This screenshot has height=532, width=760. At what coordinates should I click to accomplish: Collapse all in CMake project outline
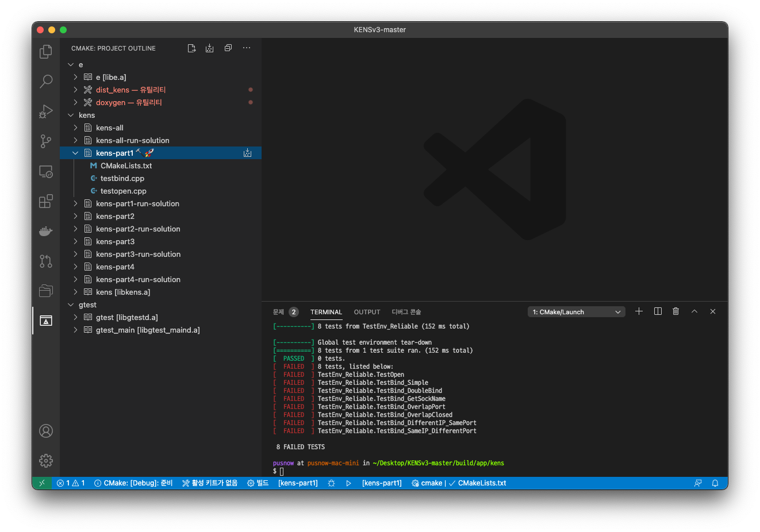tap(228, 48)
